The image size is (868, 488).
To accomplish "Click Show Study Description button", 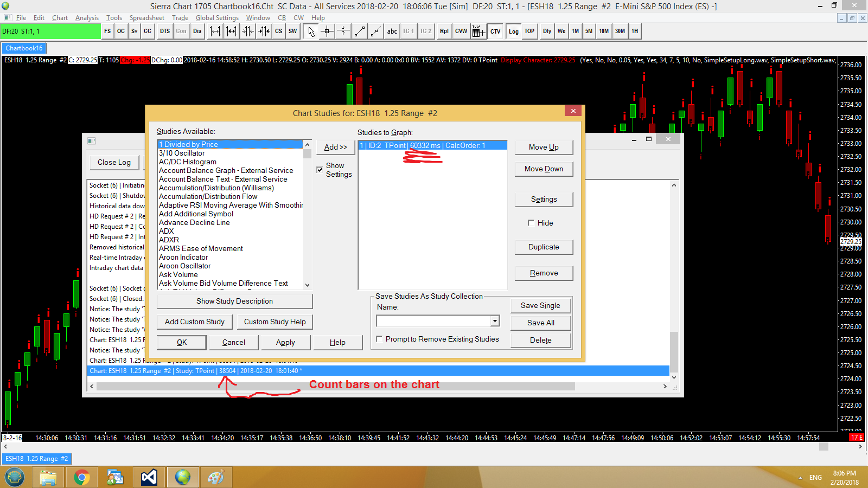I will pos(234,301).
